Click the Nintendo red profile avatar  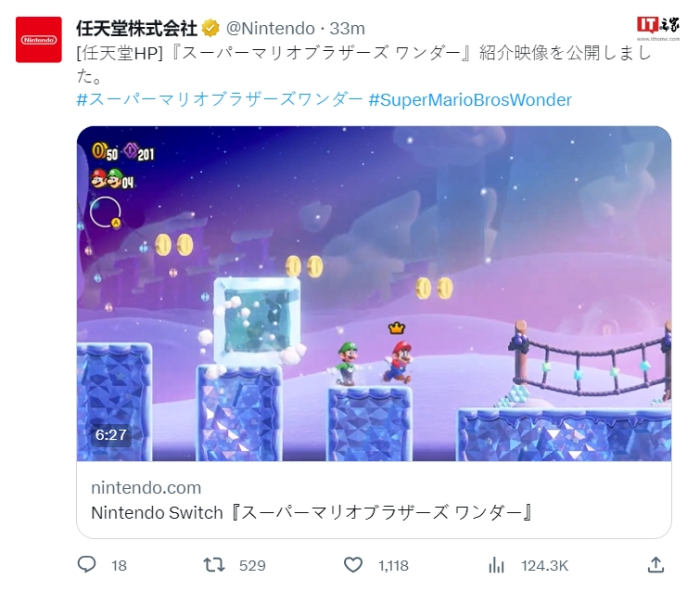point(39,40)
